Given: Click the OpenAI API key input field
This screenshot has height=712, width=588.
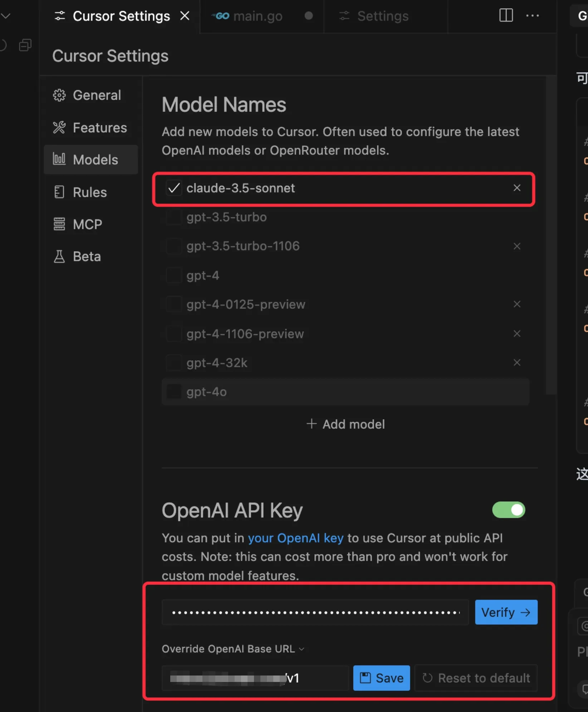Looking at the screenshot, I should (x=315, y=613).
